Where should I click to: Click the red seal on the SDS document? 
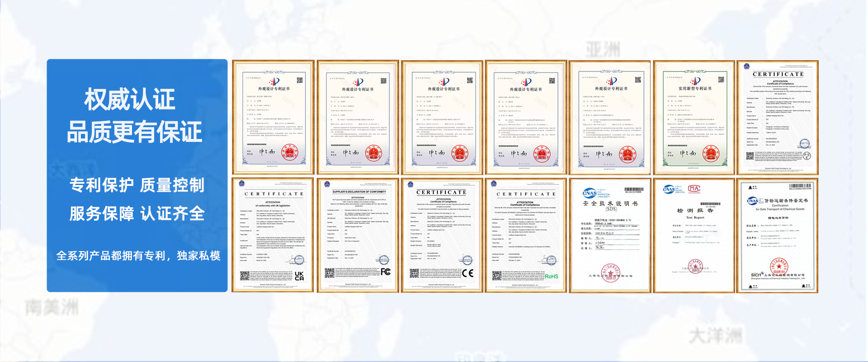[x=611, y=272]
